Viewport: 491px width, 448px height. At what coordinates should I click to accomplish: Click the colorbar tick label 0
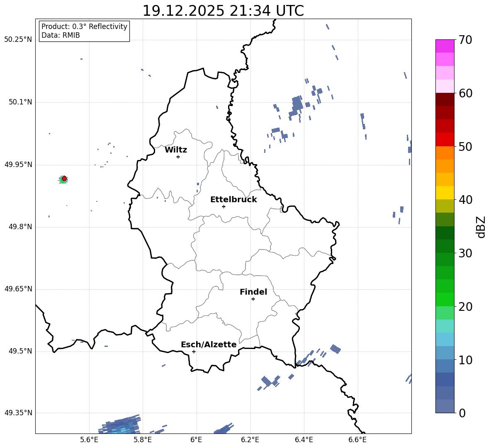click(x=462, y=413)
